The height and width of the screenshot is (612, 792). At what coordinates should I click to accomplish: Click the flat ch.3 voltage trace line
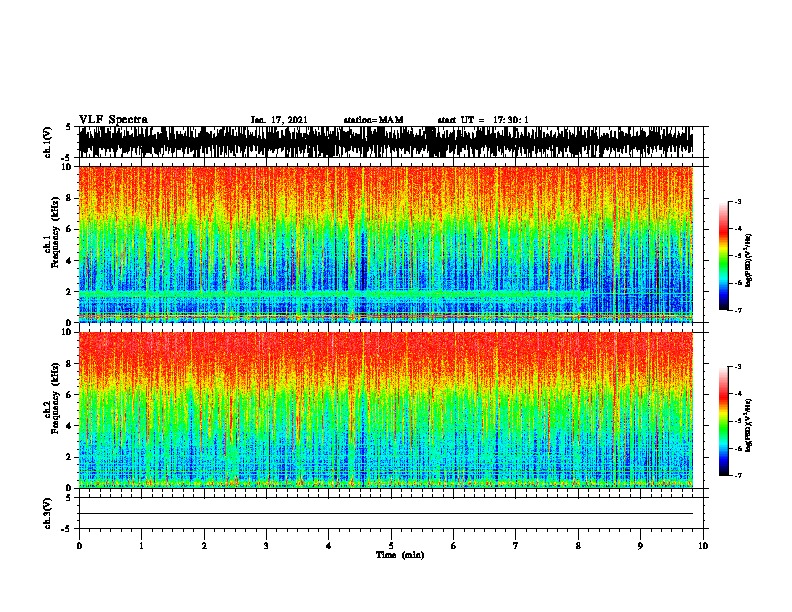coord(386,514)
